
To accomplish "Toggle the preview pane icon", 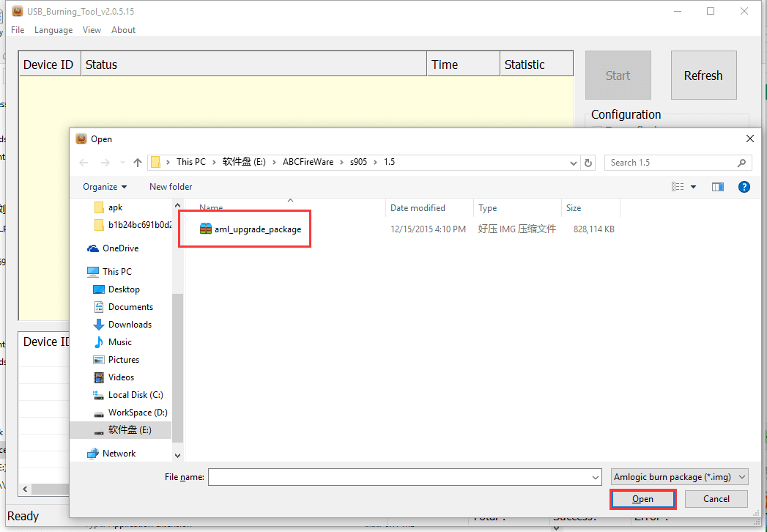I will click(718, 186).
